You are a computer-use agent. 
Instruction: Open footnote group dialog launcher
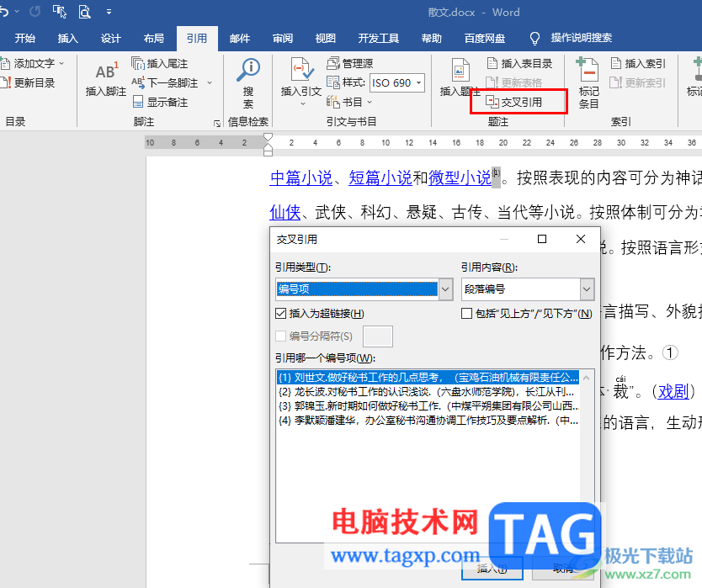coord(217,124)
